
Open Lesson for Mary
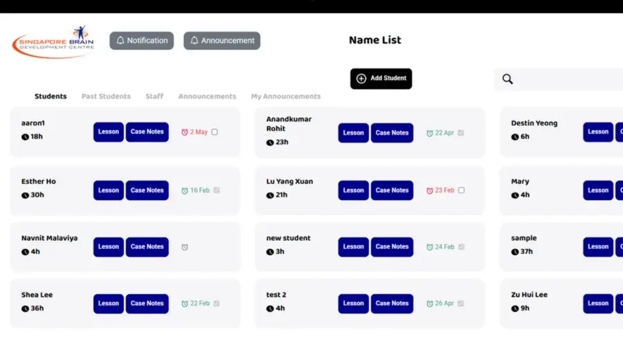(598, 190)
